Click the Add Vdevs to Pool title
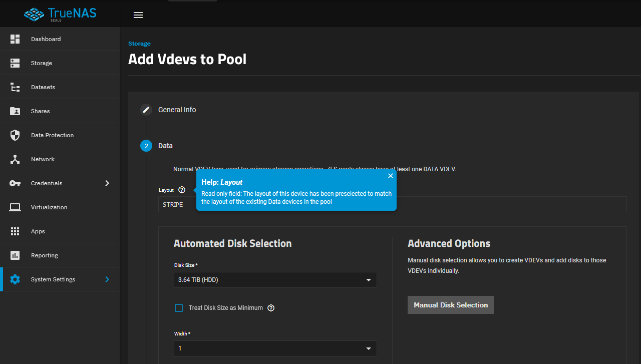This screenshot has width=641, height=364. 187,59
